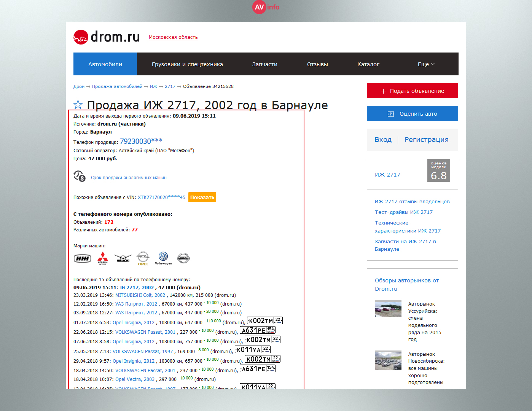Go to Продажа автомобилей breadcrumb
532x411 pixels.
[117, 86]
